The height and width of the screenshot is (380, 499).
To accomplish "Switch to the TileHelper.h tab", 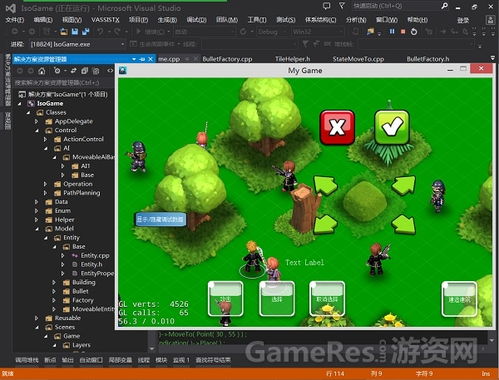I will pyautogui.click(x=292, y=59).
